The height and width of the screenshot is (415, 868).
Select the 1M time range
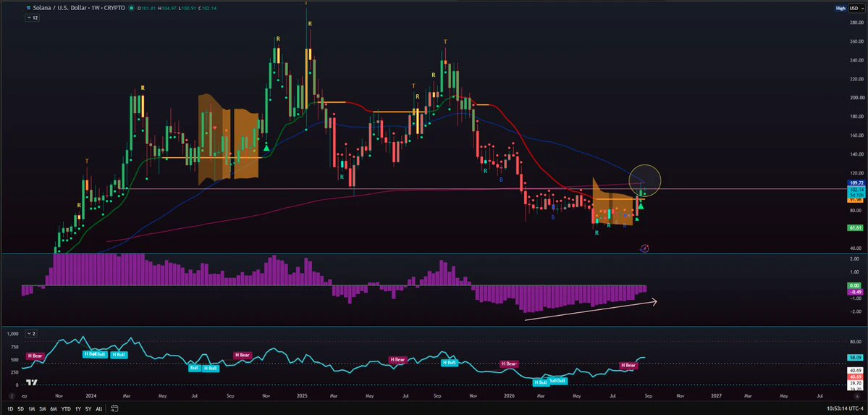tap(32, 409)
